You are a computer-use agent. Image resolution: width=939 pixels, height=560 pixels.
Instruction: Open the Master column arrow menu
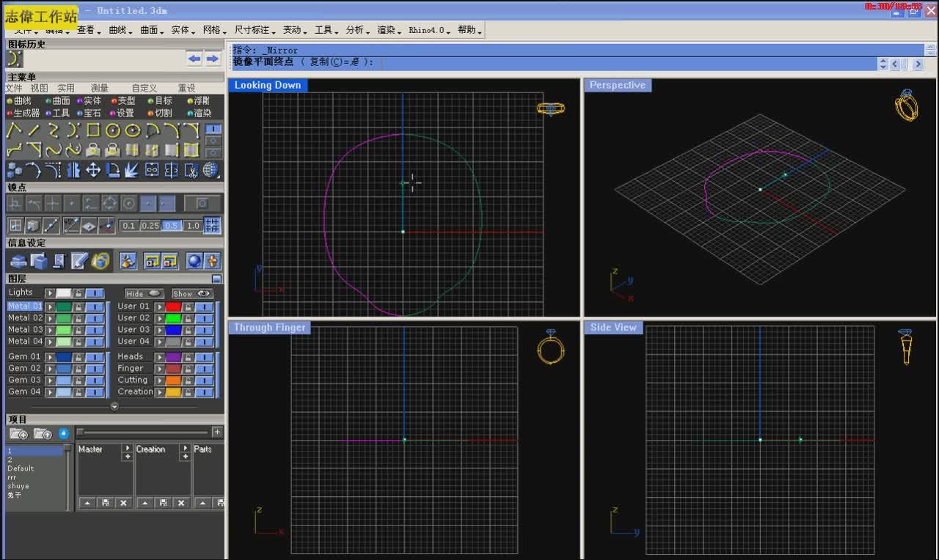[x=127, y=448]
